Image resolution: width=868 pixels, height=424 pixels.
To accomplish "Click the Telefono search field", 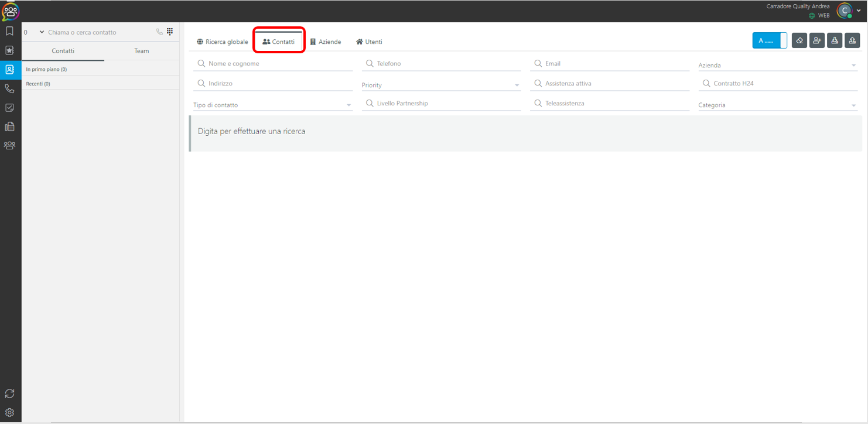I will 441,64.
